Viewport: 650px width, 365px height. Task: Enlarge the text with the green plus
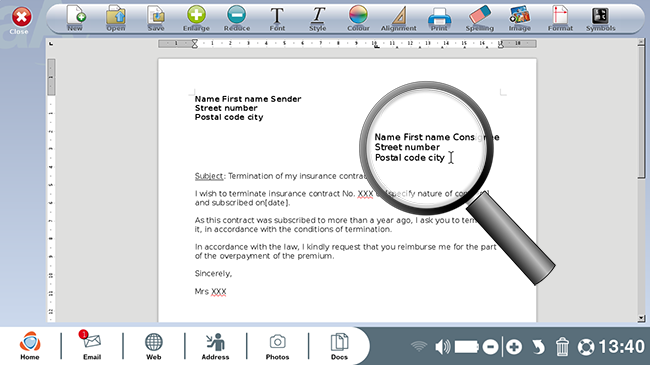pos(196,19)
